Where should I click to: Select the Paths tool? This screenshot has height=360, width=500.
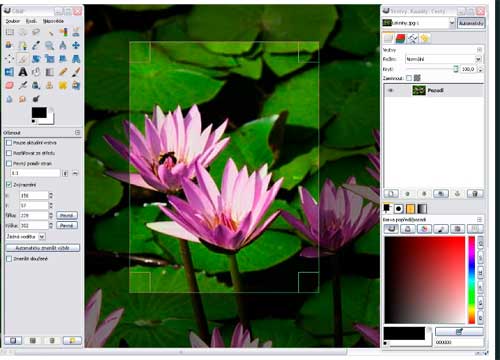(23, 45)
